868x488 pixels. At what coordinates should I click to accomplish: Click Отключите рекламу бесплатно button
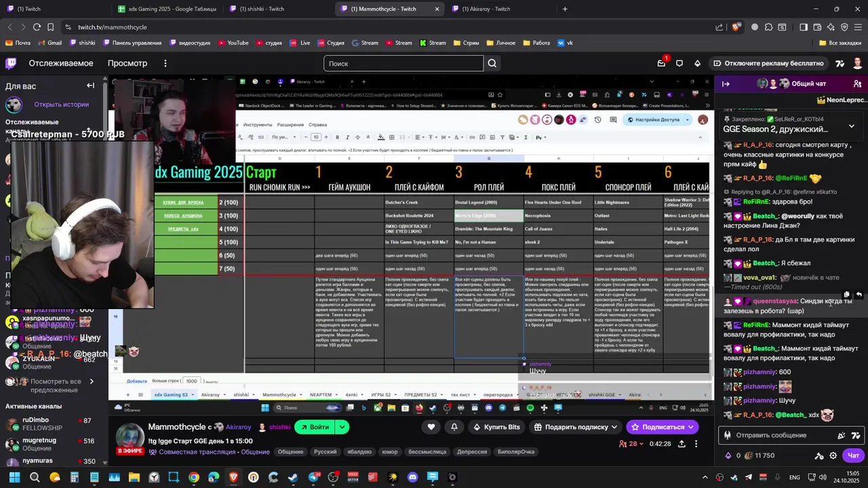pos(768,63)
